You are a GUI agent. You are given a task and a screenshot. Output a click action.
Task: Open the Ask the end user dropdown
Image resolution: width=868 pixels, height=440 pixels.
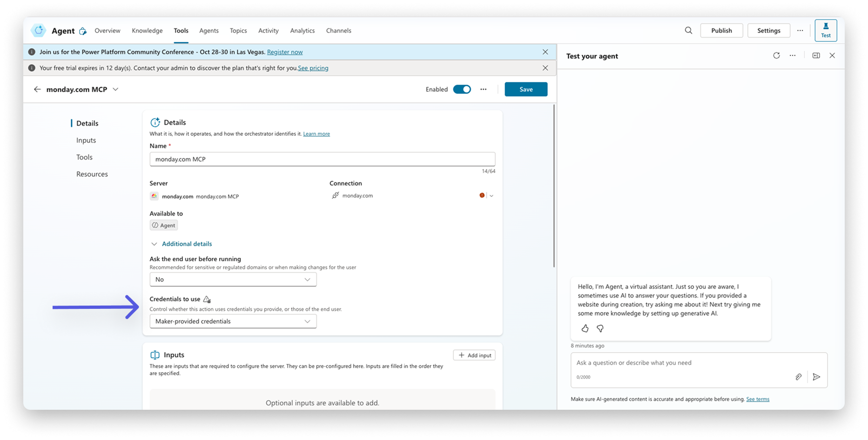(x=233, y=280)
